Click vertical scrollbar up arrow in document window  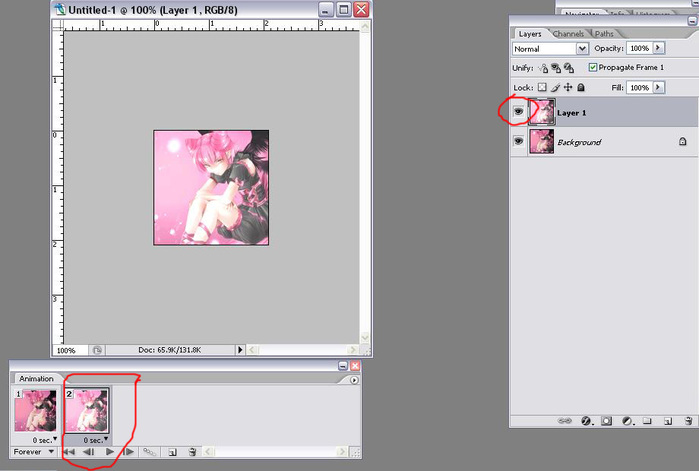[x=365, y=26]
